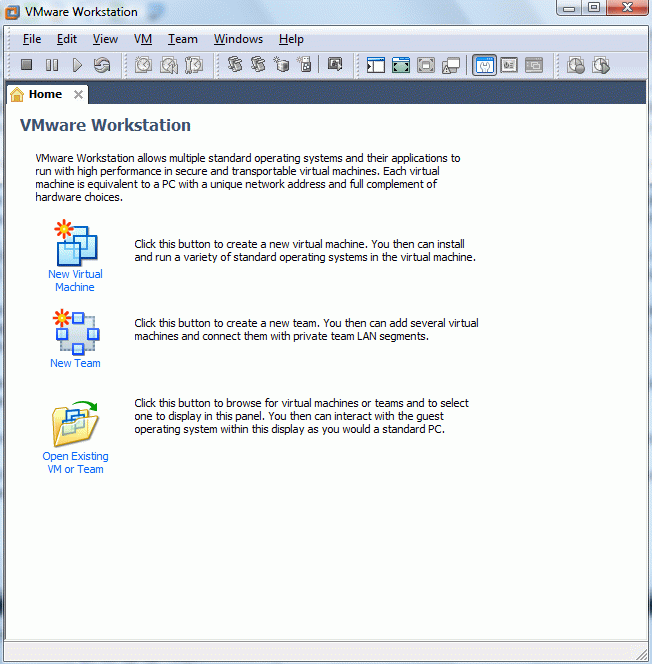Click the New Team link
This screenshot has width=652, height=664.
coord(75,363)
